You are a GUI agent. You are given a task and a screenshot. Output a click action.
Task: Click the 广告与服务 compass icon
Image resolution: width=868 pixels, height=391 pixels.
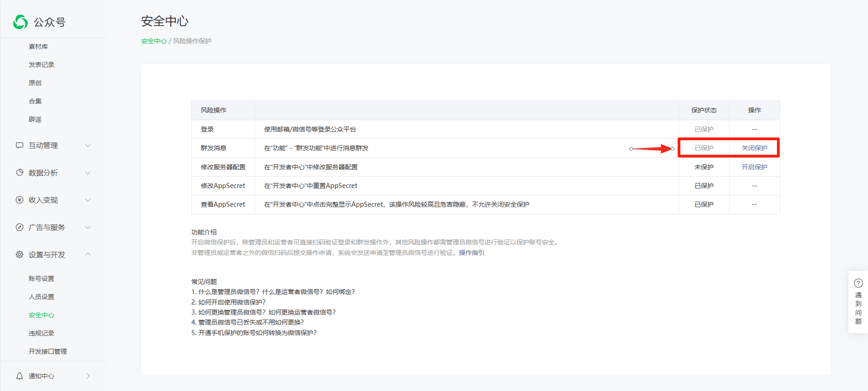(20, 227)
